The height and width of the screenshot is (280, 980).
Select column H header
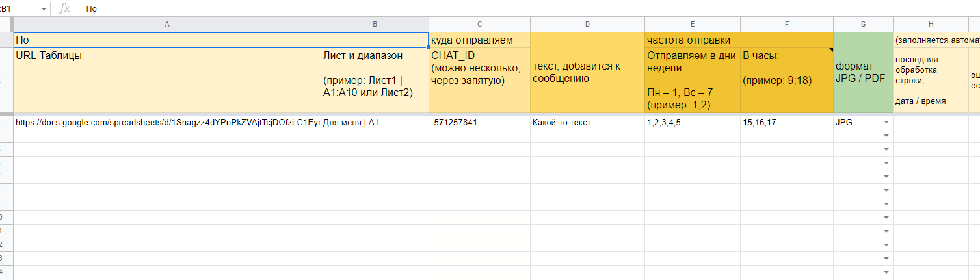[931, 24]
